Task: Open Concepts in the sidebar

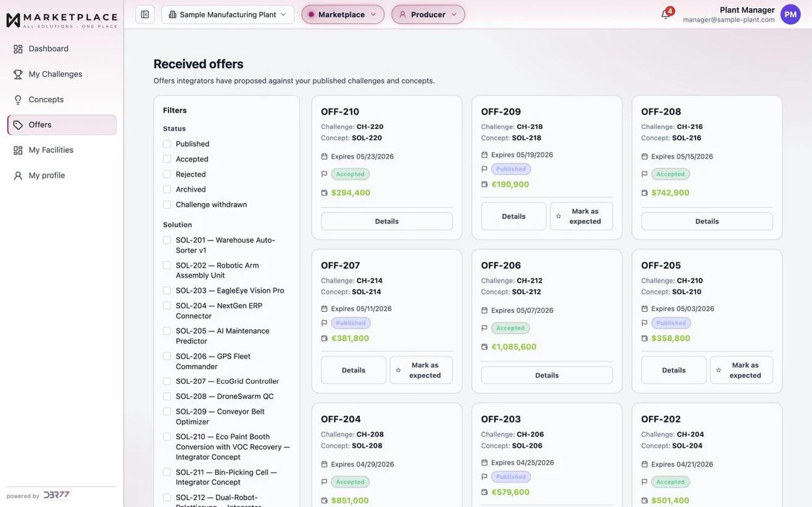Action: (62, 99)
